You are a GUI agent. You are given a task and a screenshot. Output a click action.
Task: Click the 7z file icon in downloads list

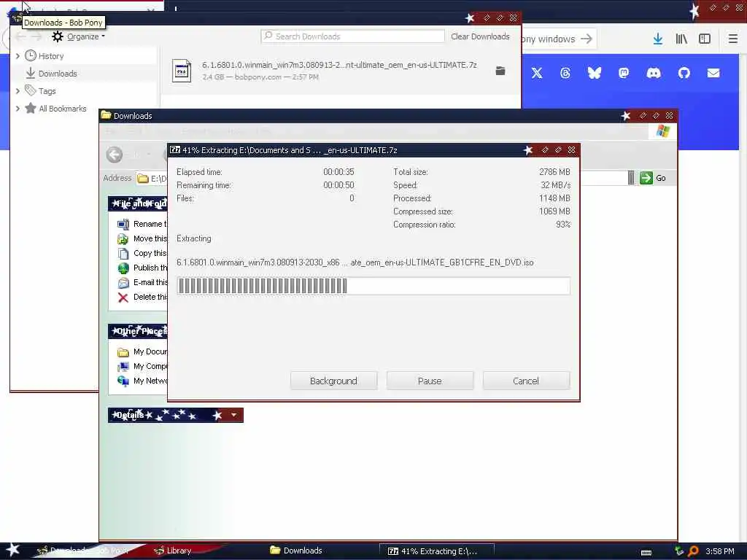182,71
